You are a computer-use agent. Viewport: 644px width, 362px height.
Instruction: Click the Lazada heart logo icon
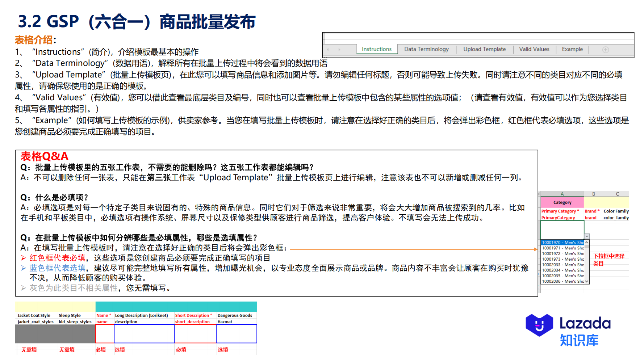539,325
